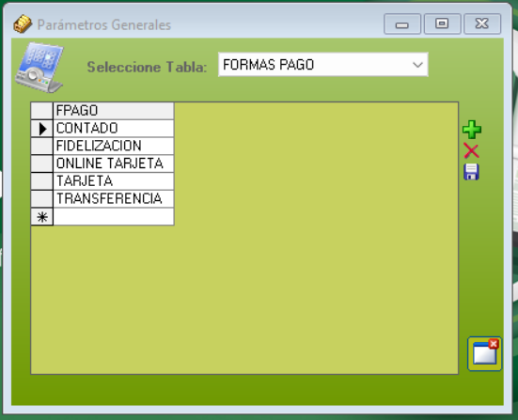Click the empty new-record cell
The image size is (518, 420).
click(x=114, y=217)
